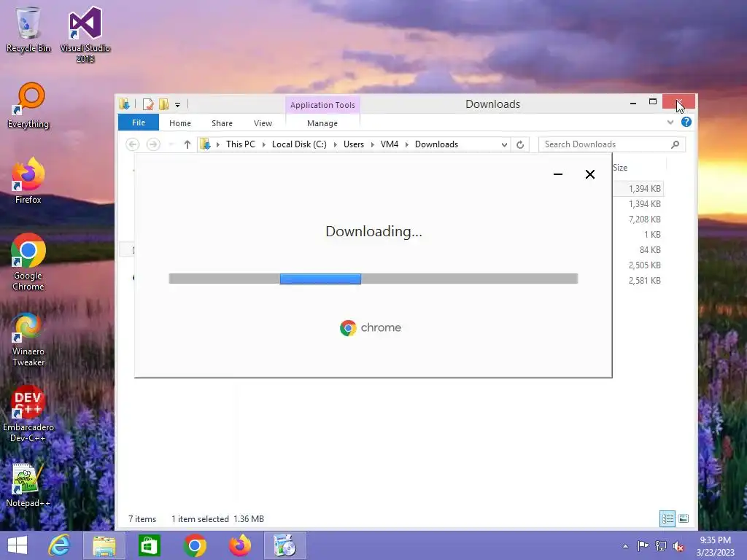Image resolution: width=747 pixels, height=560 pixels.
Task: Expand the arrow after VM4 breadcrumb
Action: [407, 144]
